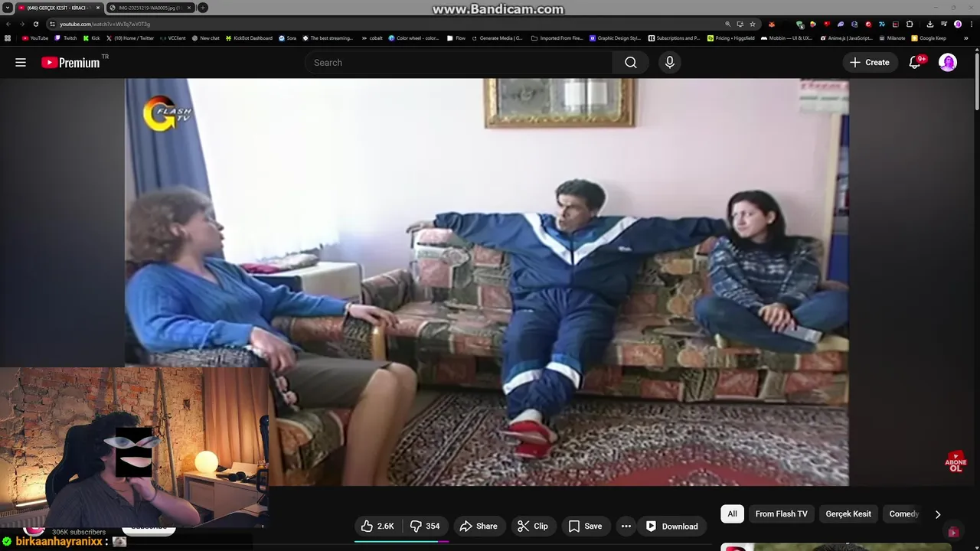
Task: Show more chips with right arrow
Action: coord(938,514)
